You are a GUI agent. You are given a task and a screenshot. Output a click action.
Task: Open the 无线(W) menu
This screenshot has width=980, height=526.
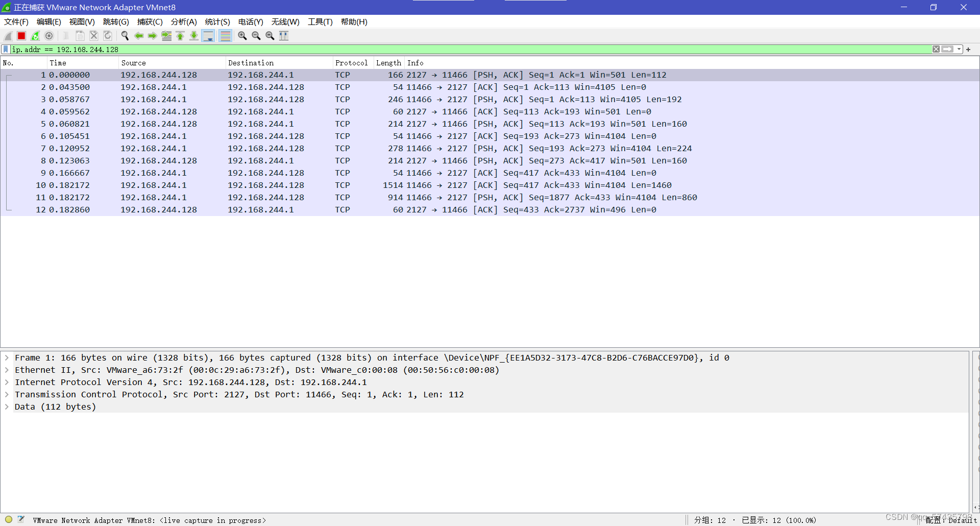pyautogui.click(x=285, y=22)
